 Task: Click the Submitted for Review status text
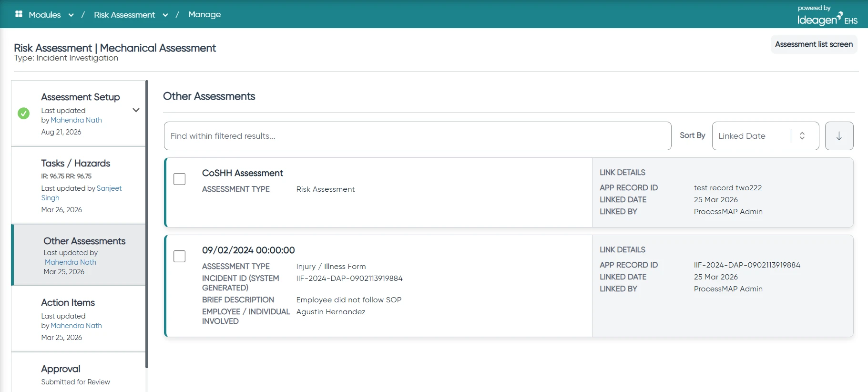pyautogui.click(x=75, y=382)
